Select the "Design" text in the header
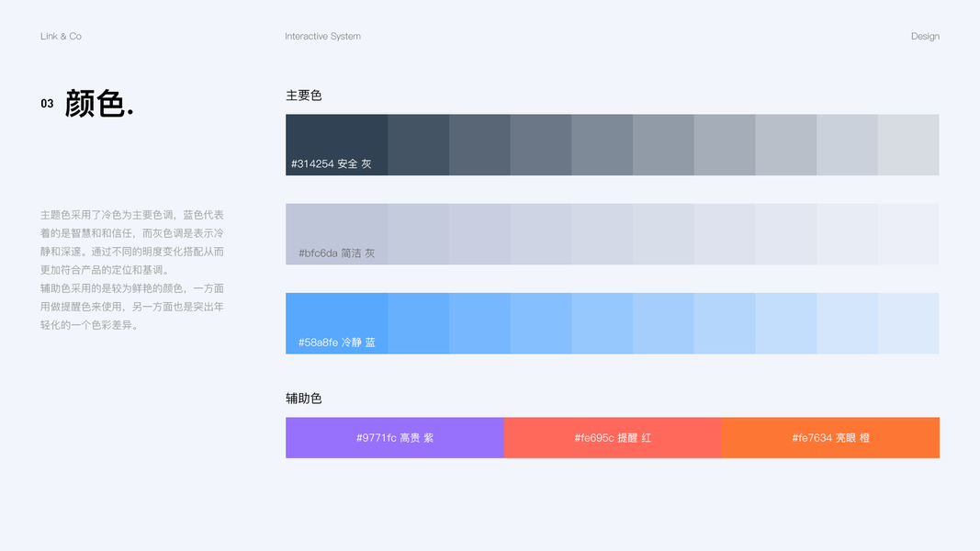Image resolution: width=980 pixels, height=551 pixels. click(925, 37)
